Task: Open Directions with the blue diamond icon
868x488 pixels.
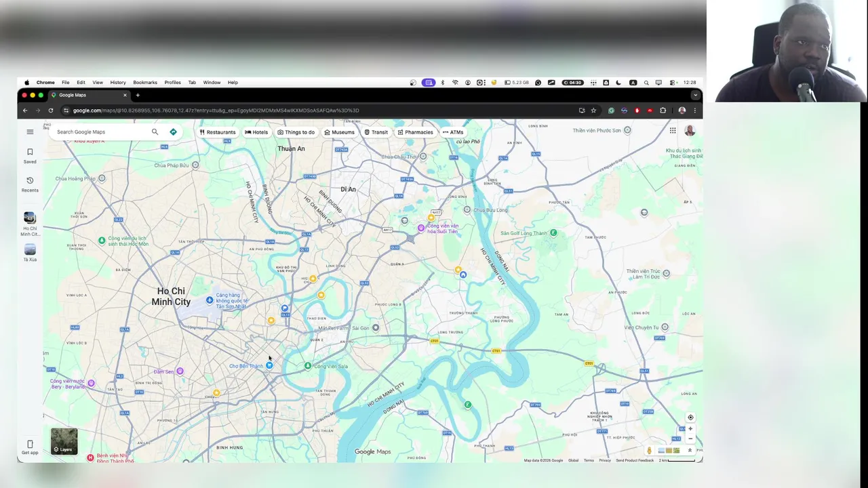Action: pyautogui.click(x=173, y=132)
